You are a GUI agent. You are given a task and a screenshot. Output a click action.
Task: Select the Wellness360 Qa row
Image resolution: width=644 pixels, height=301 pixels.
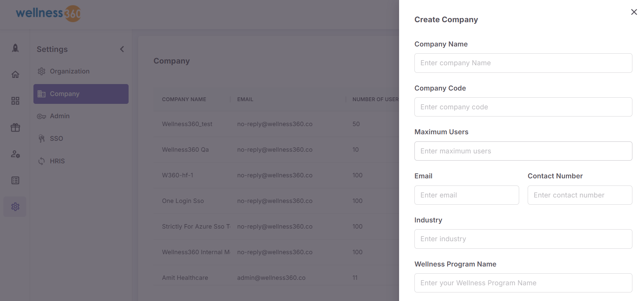(276, 150)
